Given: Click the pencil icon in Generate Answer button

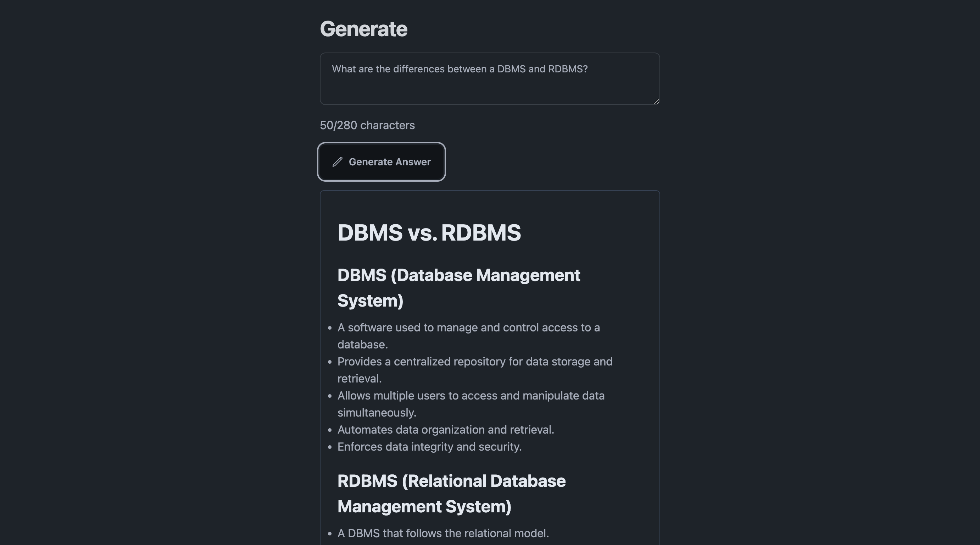Looking at the screenshot, I should point(338,162).
